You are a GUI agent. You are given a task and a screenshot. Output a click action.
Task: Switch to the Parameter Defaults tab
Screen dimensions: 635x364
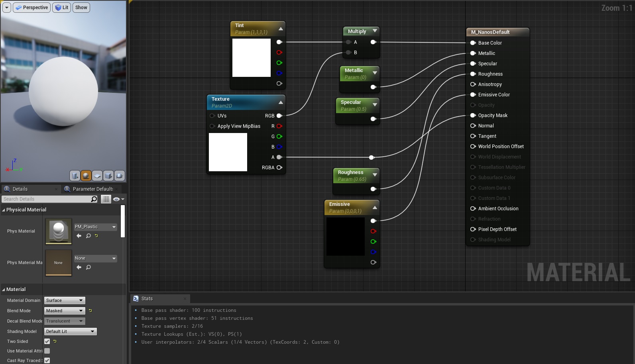92,189
